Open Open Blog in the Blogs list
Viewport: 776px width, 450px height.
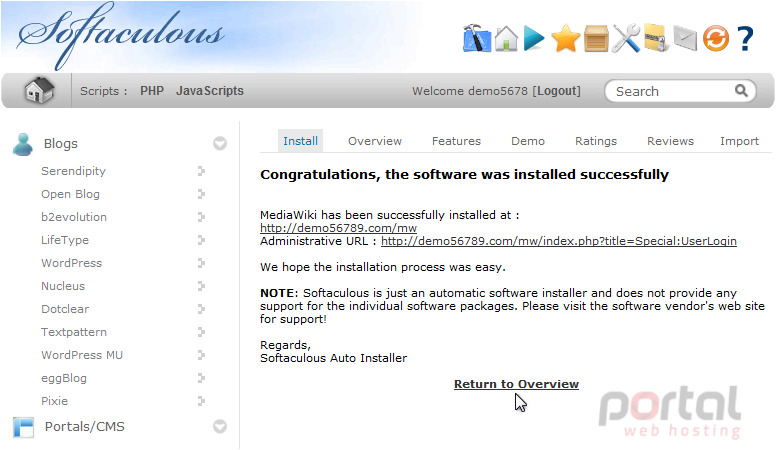point(70,194)
